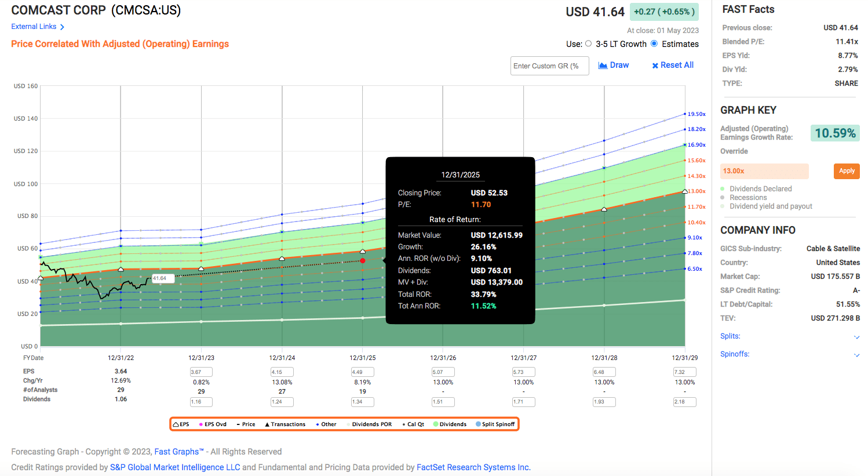The width and height of the screenshot is (868, 476).
Task: Click the Enter Custom GR field
Action: (x=549, y=66)
